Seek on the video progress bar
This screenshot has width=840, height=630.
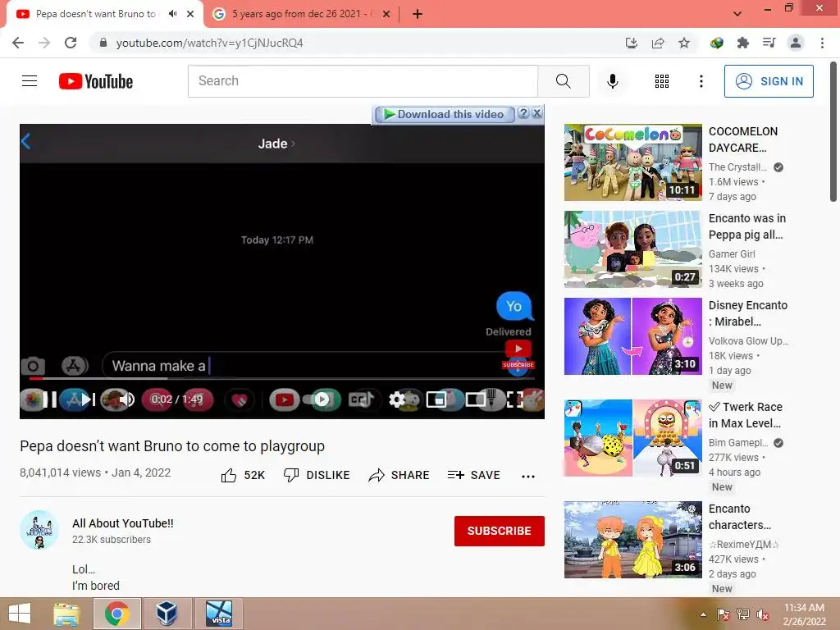(x=282, y=378)
